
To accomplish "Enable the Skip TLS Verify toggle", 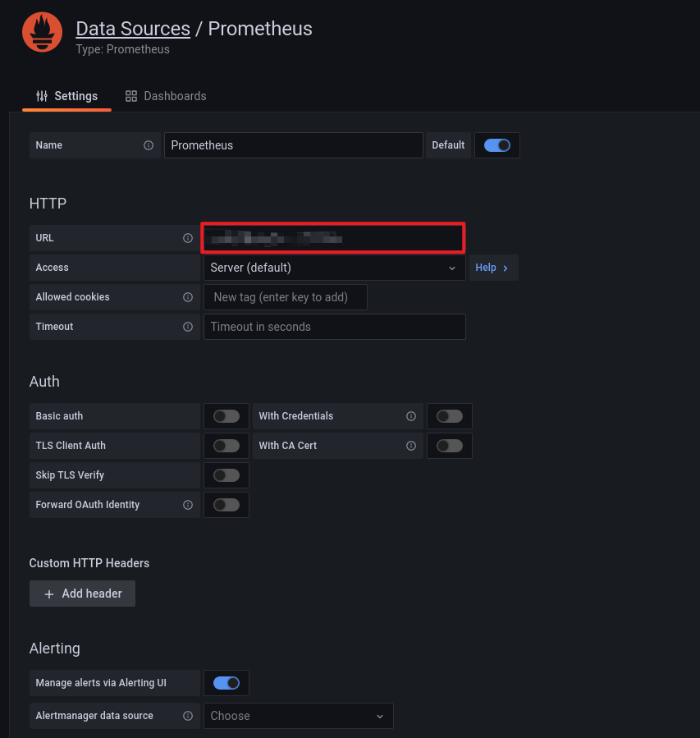I will coord(226,475).
